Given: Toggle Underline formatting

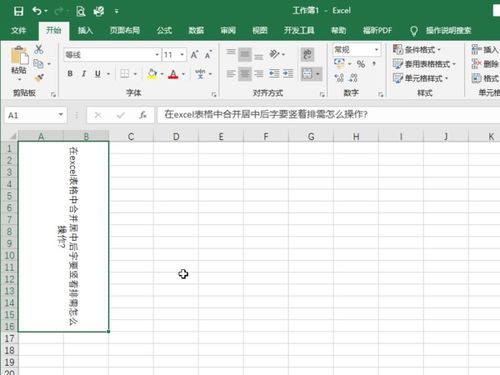Looking at the screenshot, I should coord(97,74).
